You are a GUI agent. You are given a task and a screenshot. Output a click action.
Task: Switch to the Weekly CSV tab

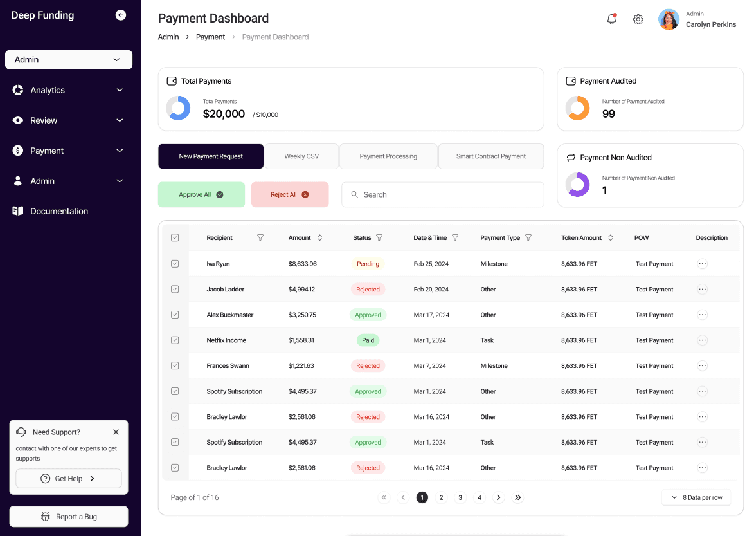click(302, 156)
